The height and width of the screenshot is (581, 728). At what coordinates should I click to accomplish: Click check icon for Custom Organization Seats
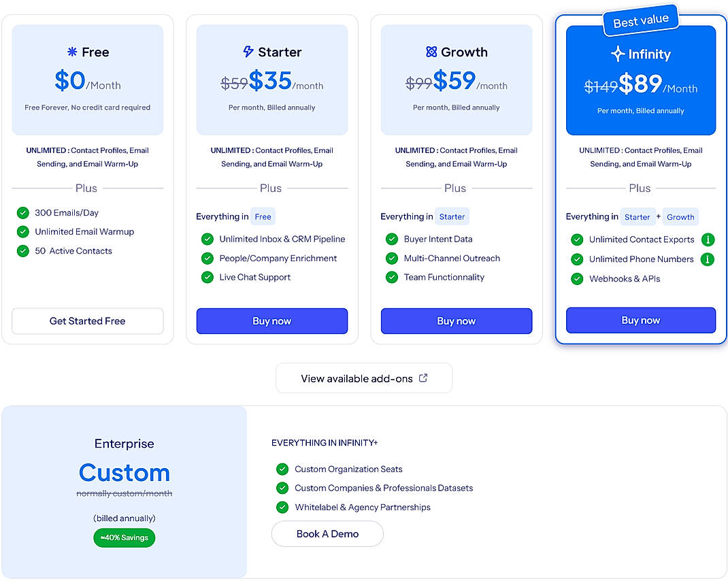coord(282,469)
